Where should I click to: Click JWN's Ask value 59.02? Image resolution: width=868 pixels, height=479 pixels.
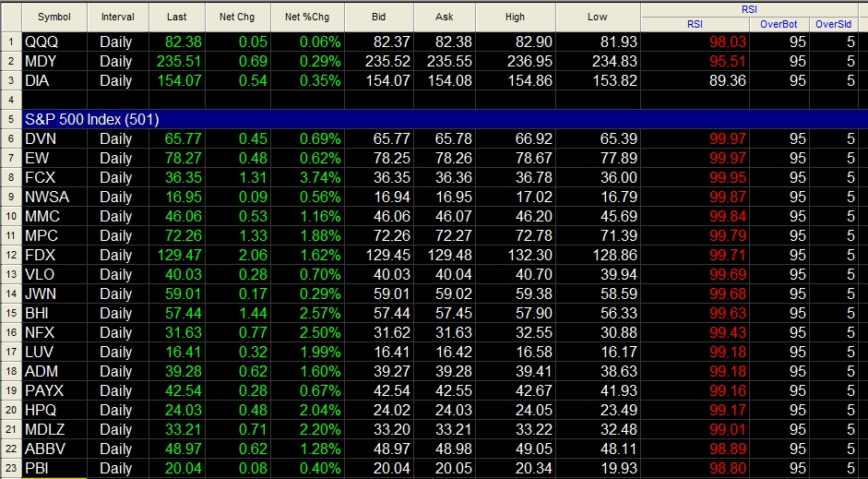point(454,293)
